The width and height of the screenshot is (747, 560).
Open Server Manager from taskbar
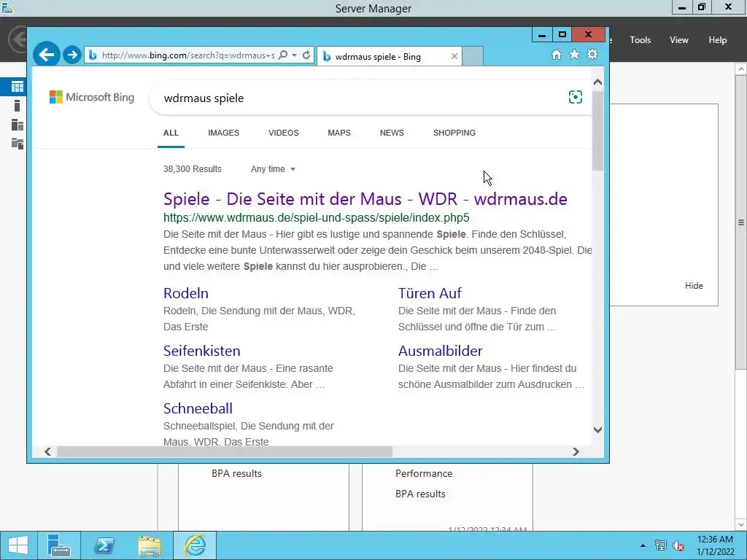click(x=59, y=545)
